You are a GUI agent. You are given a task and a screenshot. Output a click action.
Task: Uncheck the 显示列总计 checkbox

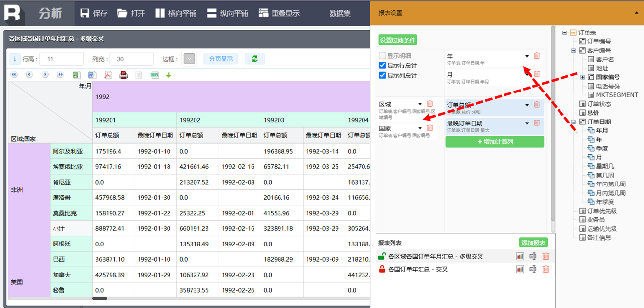pos(383,75)
